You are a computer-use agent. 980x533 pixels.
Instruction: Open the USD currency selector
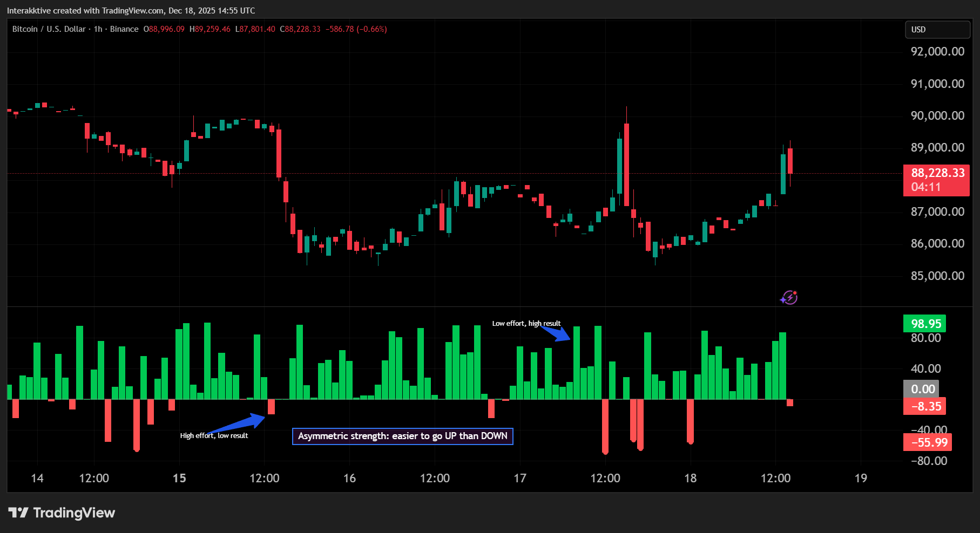[x=937, y=30]
